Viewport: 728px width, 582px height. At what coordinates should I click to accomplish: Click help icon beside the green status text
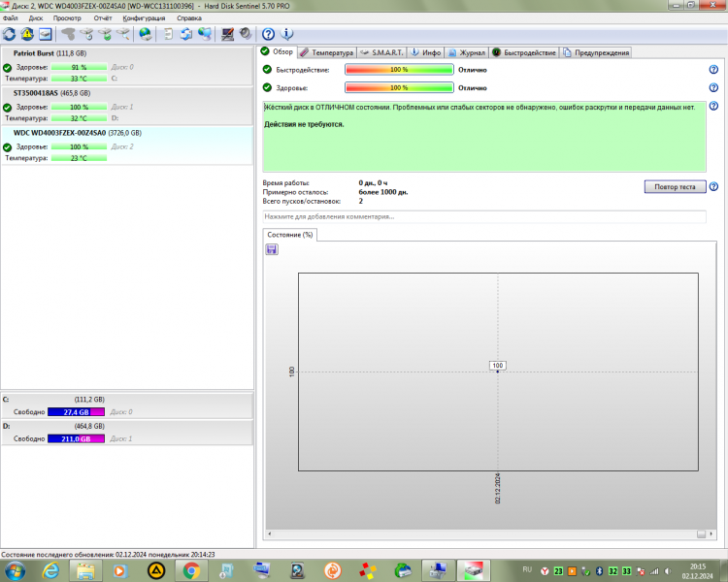pos(713,106)
